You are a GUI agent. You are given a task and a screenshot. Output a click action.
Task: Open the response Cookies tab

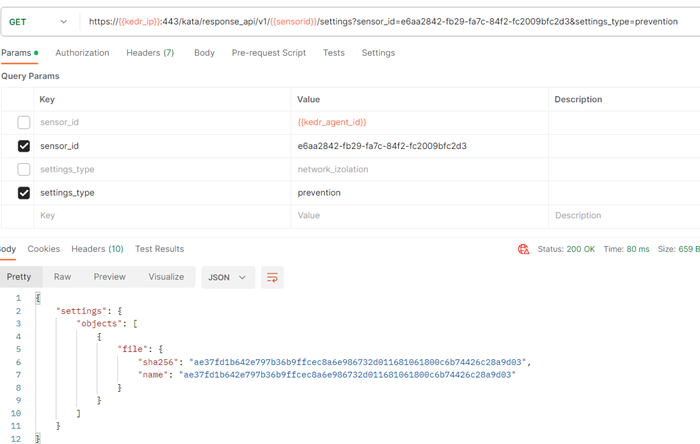[44, 249]
